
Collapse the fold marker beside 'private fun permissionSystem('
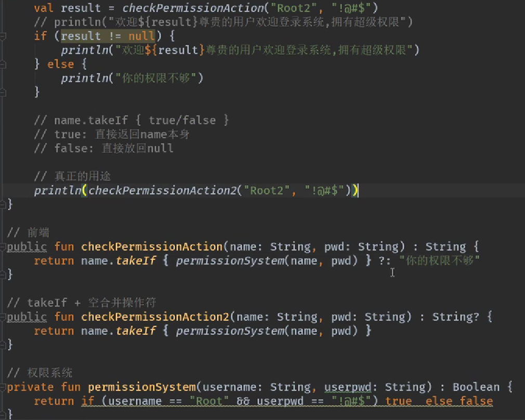pos(3,387)
